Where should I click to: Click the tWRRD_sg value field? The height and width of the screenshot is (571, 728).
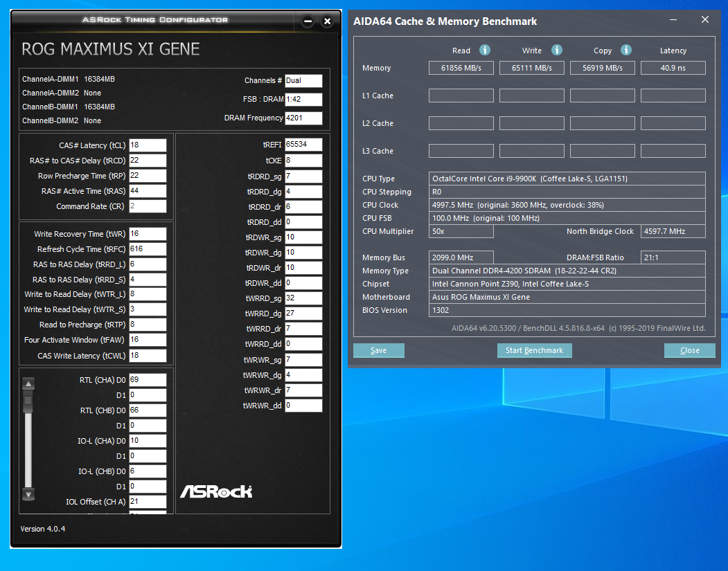(x=303, y=298)
